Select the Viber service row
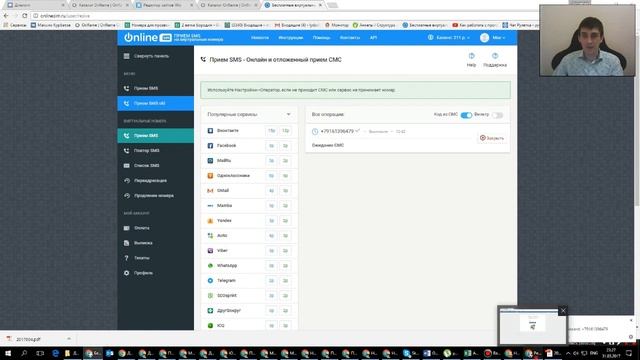 tap(249, 251)
